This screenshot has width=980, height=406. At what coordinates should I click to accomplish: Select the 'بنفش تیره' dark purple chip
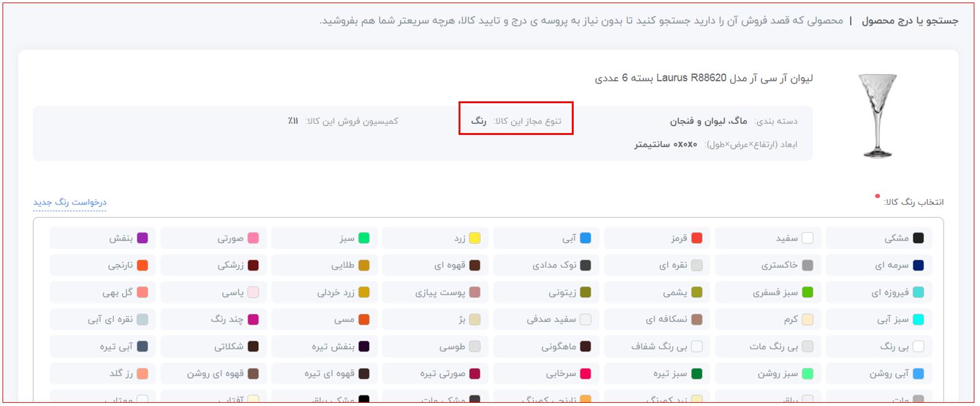pyautogui.click(x=324, y=346)
